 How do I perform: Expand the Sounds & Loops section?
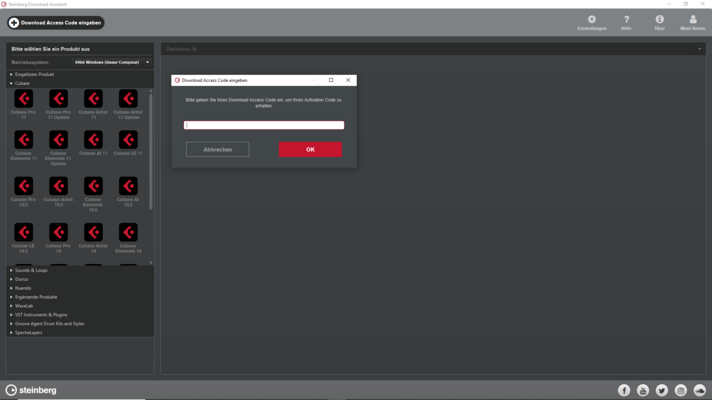pyautogui.click(x=29, y=270)
